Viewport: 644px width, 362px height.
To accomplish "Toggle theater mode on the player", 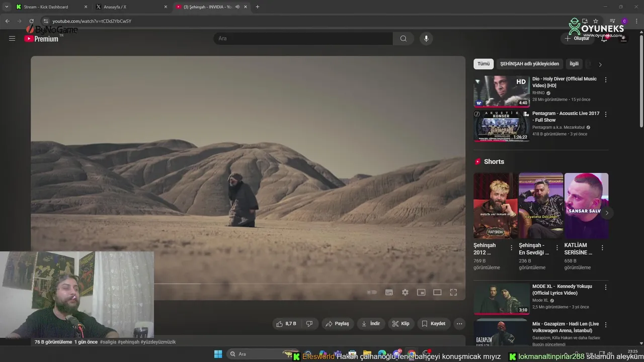I will click(437, 292).
